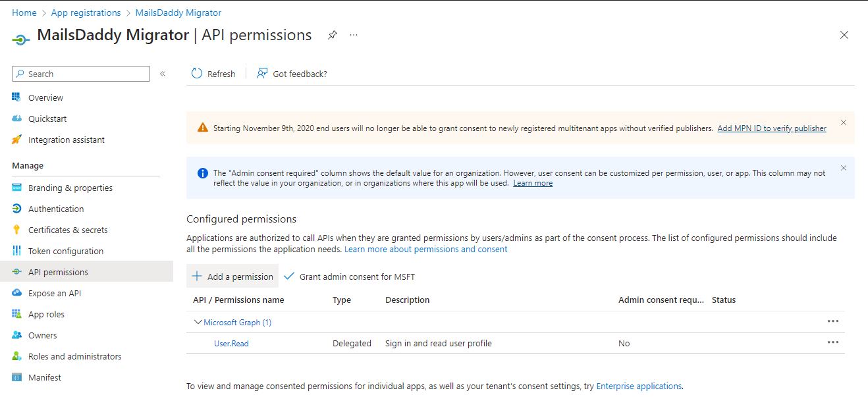Click the Manifest icon in sidebar
The width and height of the screenshot is (868, 397).
[x=16, y=377]
